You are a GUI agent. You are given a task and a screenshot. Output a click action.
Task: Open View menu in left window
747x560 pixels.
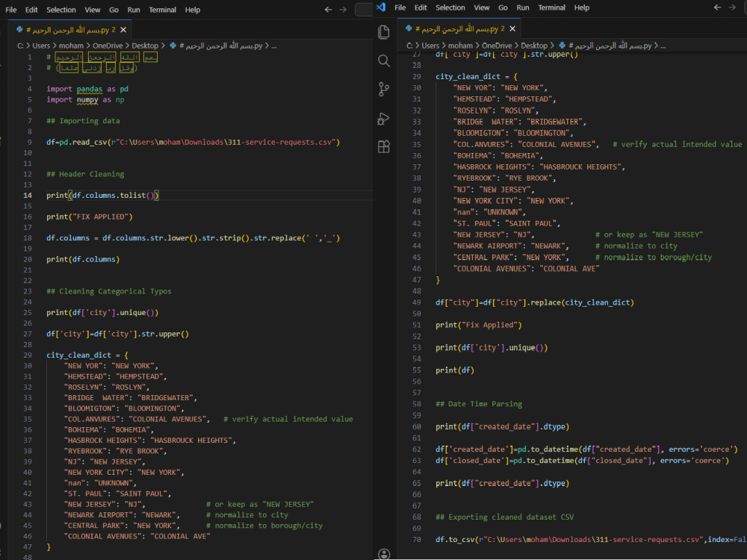pos(93,10)
